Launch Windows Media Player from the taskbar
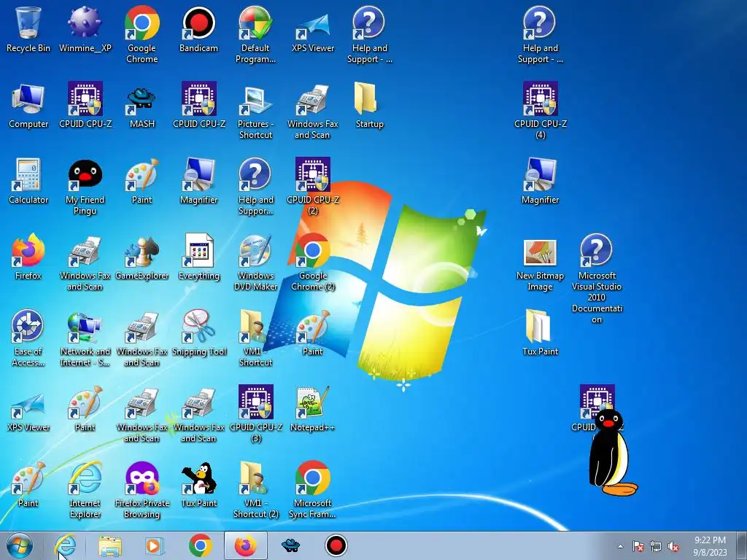Image resolution: width=747 pixels, height=560 pixels. [155, 545]
